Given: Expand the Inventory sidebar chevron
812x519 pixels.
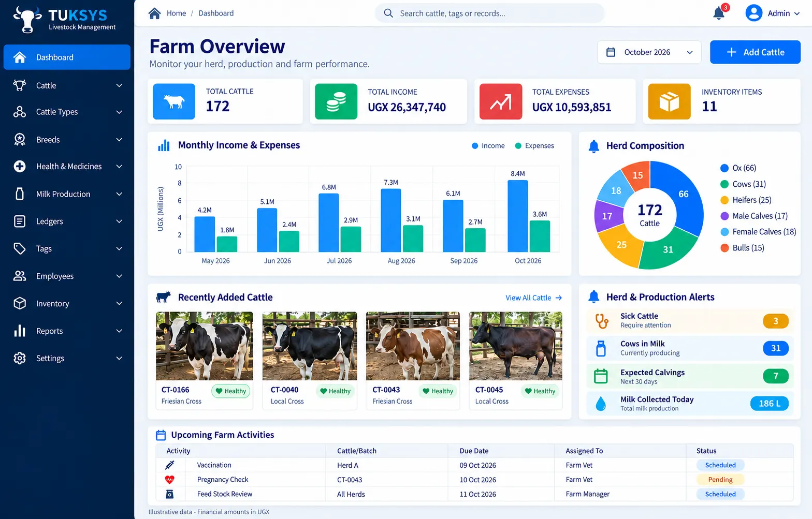Looking at the screenshot, I should pyautogui.click(x=119, y=303).
